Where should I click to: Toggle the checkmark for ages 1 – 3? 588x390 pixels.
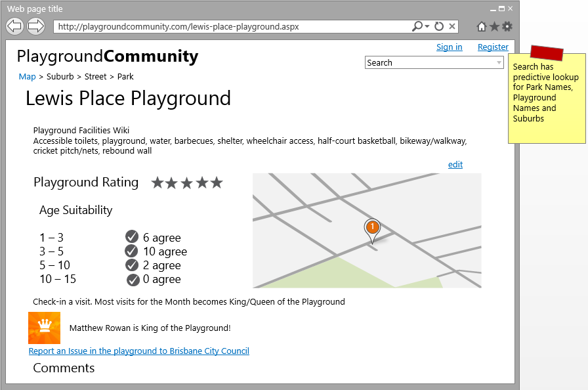pos(132,237)
